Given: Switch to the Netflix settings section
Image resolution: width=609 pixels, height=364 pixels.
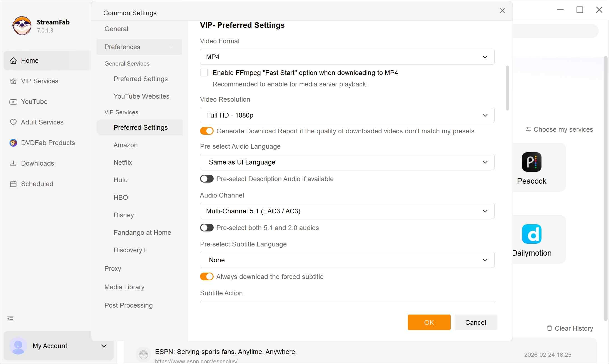Looking at the screenshot, I should coord(123,162).
